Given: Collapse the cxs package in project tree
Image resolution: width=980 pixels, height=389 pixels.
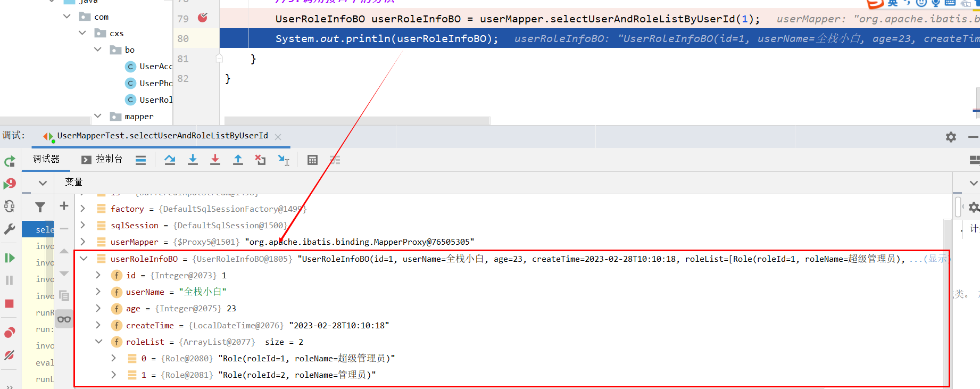Looking at the screenshot, I should point(82,33).
